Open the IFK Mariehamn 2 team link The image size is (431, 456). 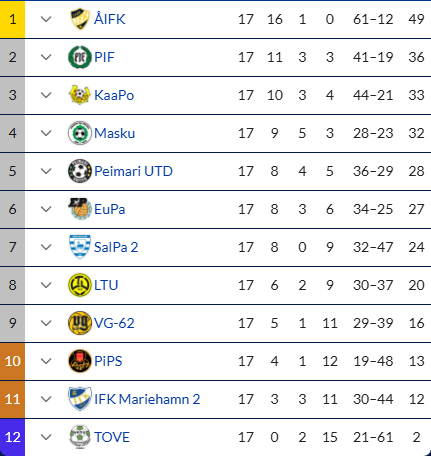[147, 399]
